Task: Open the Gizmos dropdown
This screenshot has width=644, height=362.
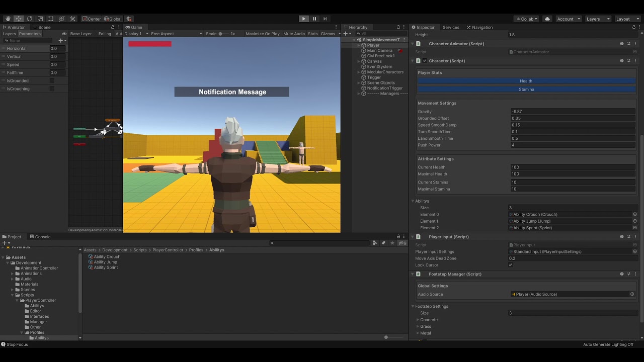Action: click(x=330, y=34)
